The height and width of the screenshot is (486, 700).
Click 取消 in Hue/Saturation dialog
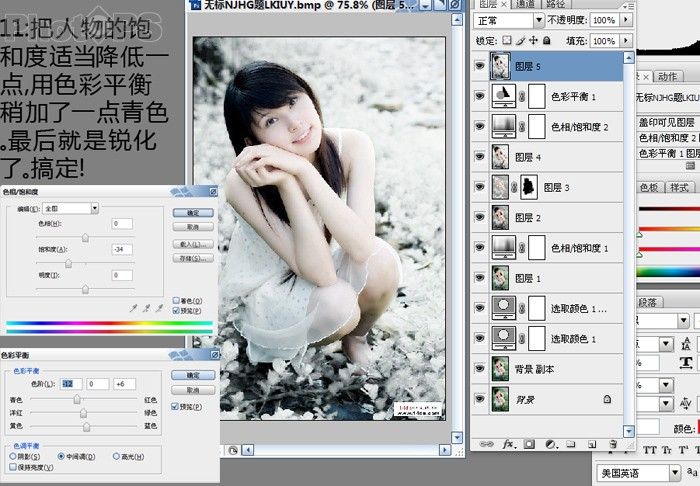click(x=193, y=227)
